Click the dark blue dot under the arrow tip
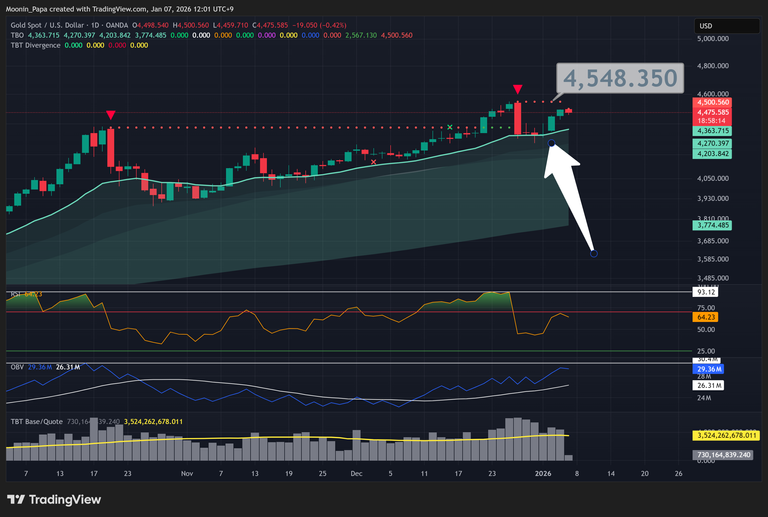The image size is (768, 517). click(552, 145)
